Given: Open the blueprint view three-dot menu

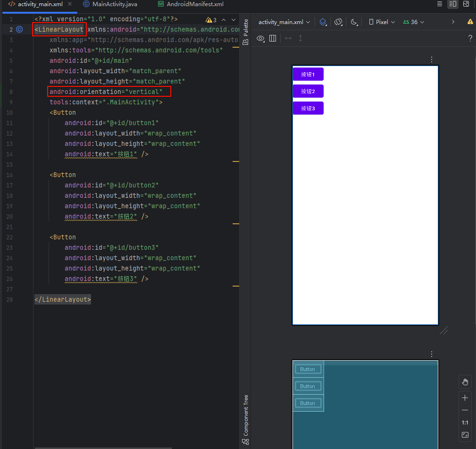Looking at the screenshot, I should pos(431,354).
